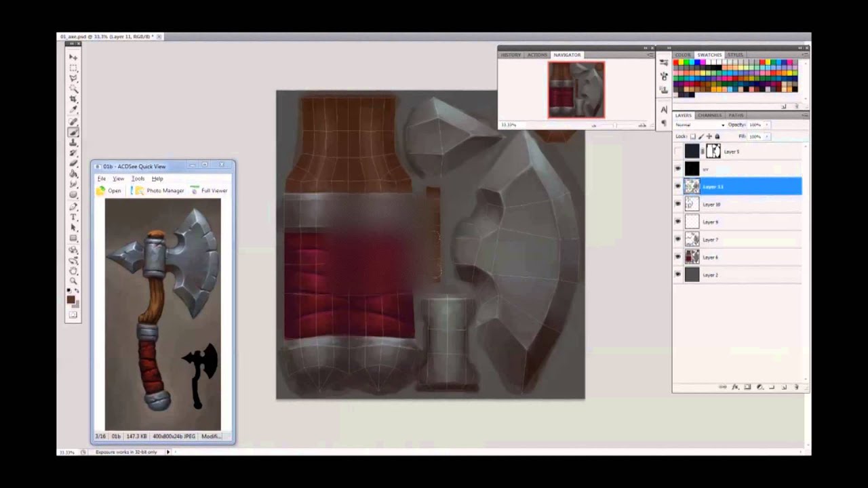
Task: Select the Paint Bucket tool
Action: 73,173
